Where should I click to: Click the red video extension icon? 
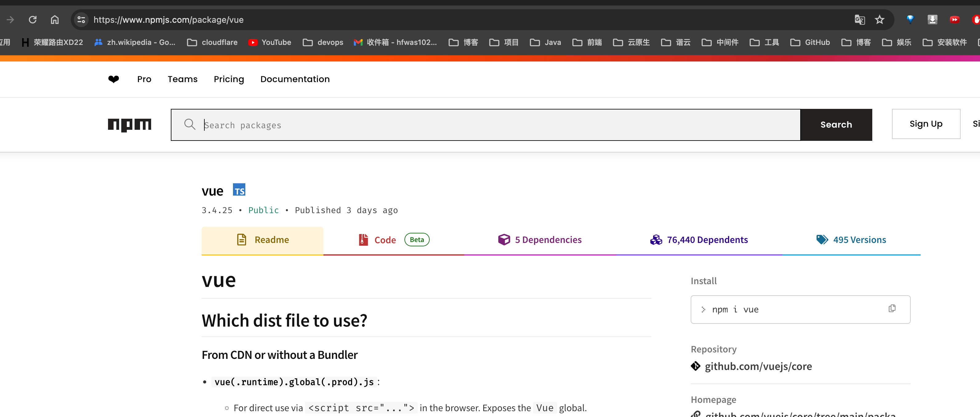click(954, 19)
